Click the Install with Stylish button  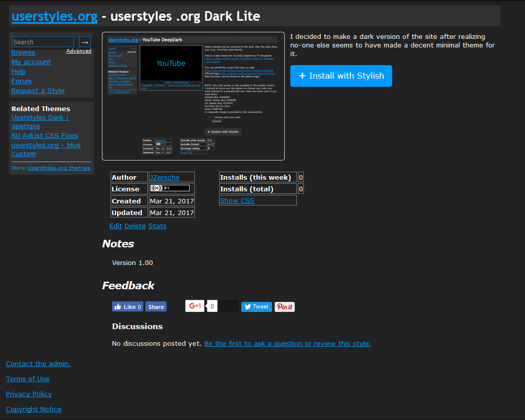tap(341, 76)
